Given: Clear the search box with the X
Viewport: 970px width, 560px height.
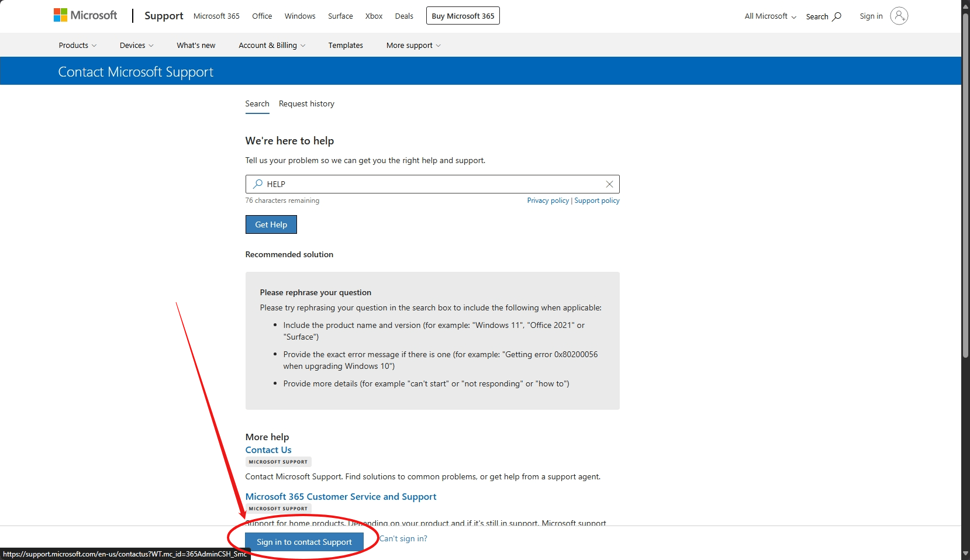Looking at the screenshot, I should coord(609,184).
